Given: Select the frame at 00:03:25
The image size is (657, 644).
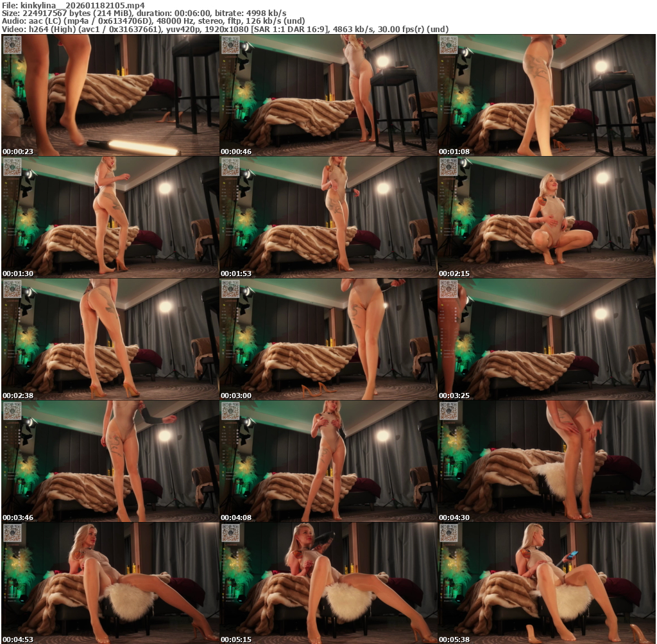Looking at the screenshot, I should click(x=546, y=339).
